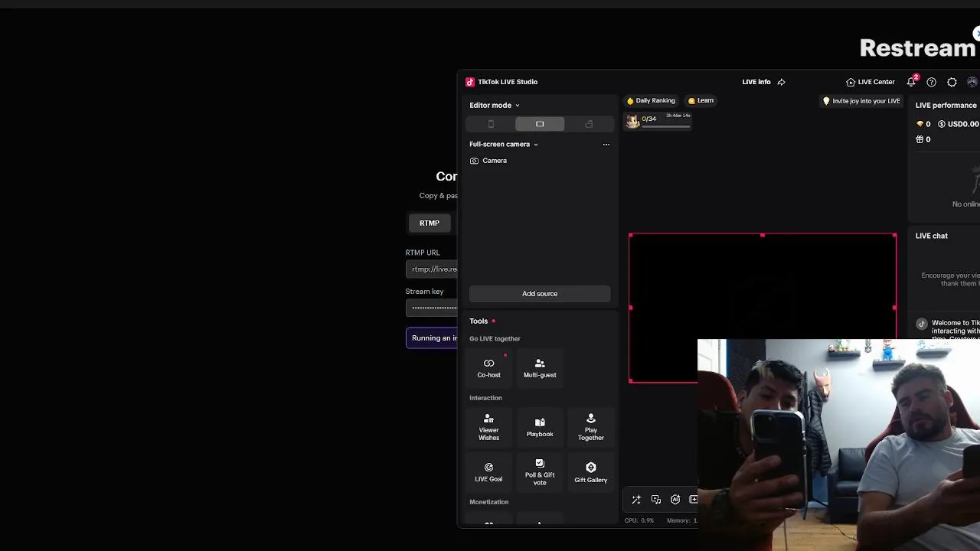The image size is (980, 551).
Task: Click the gift box count icon
Action: [920, 139]
